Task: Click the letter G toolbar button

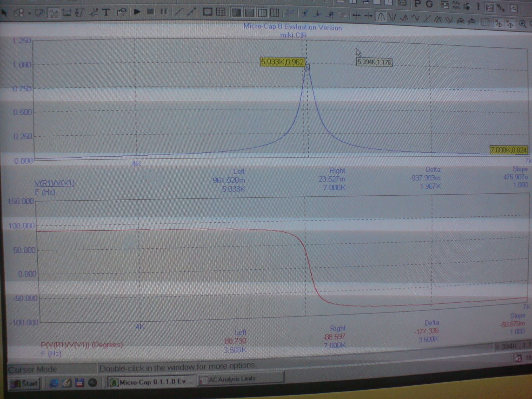Action: (x=430, y=4)
